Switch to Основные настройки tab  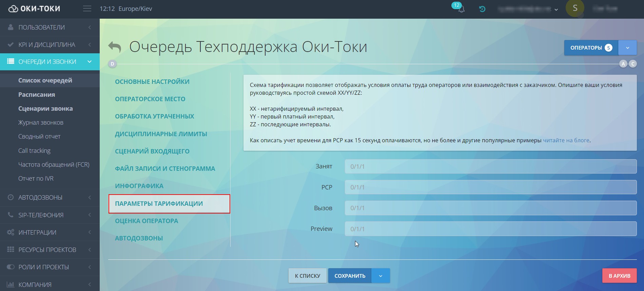pyautogui.click(x=152, y=81)
